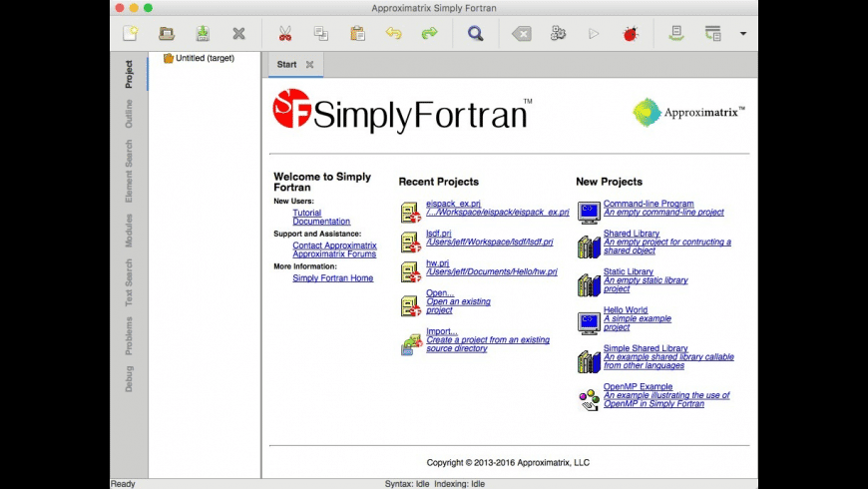
Task: Select the Element Search side tab
Action: click(x=129, y=171)
